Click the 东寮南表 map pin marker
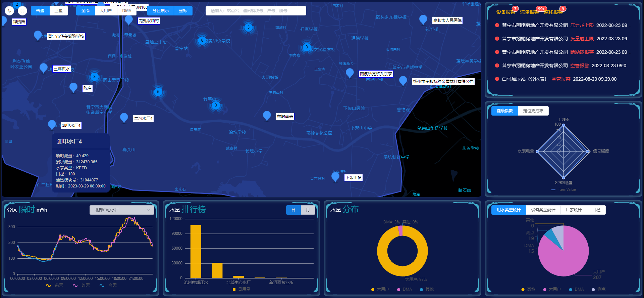This screenshot has height=298, width=644. 267,115
